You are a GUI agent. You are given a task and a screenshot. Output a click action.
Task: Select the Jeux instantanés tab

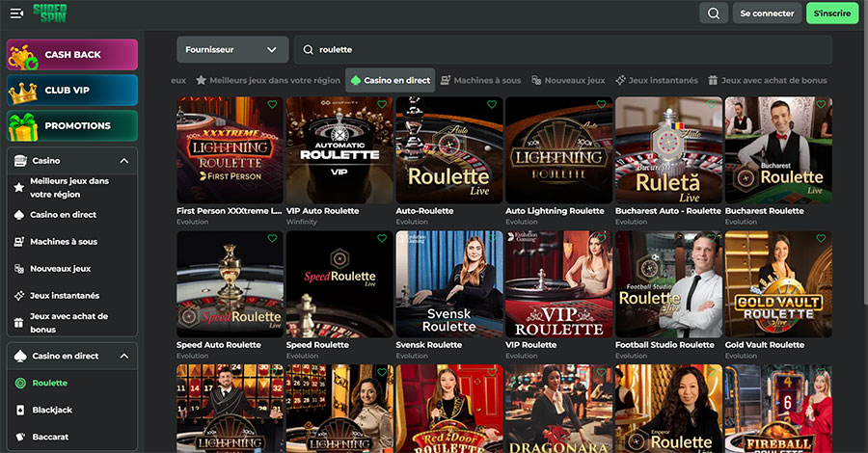tap(657, 80)
